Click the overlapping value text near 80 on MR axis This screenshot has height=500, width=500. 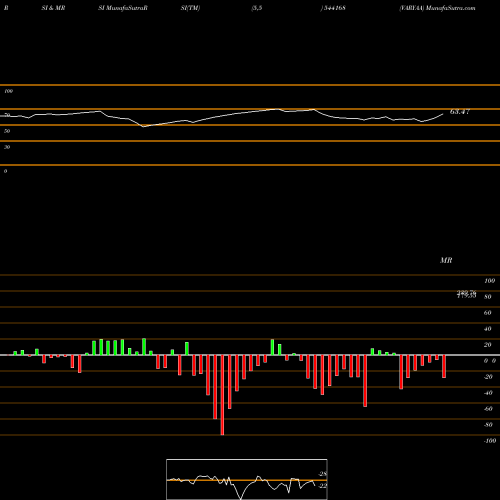[x=466, y=294]
